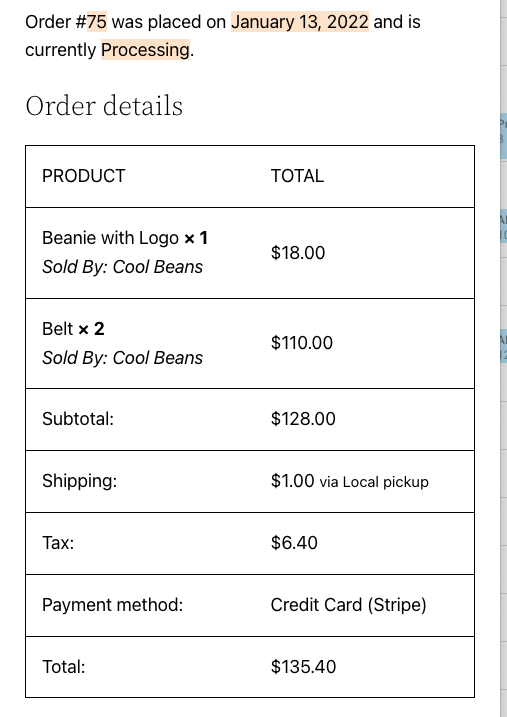
Task: Click the $110.00 Belt price
Action: pyautogui.click(x=302, y=343)
